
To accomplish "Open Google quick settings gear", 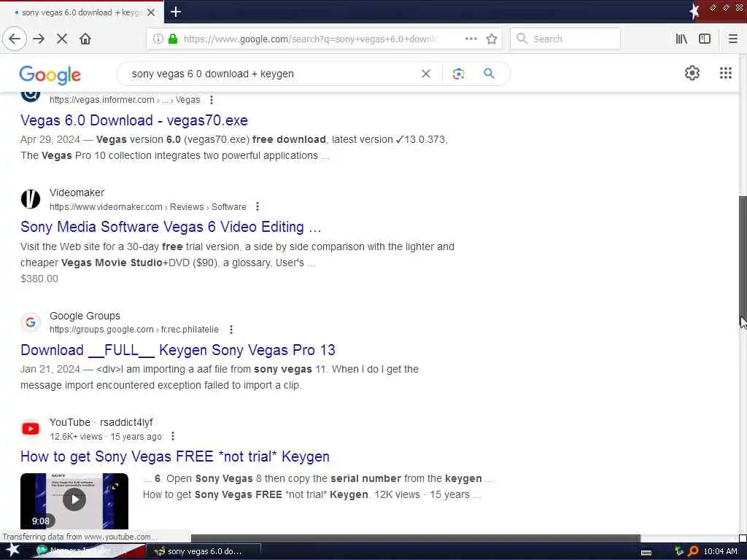I will [x=692, y=73].
